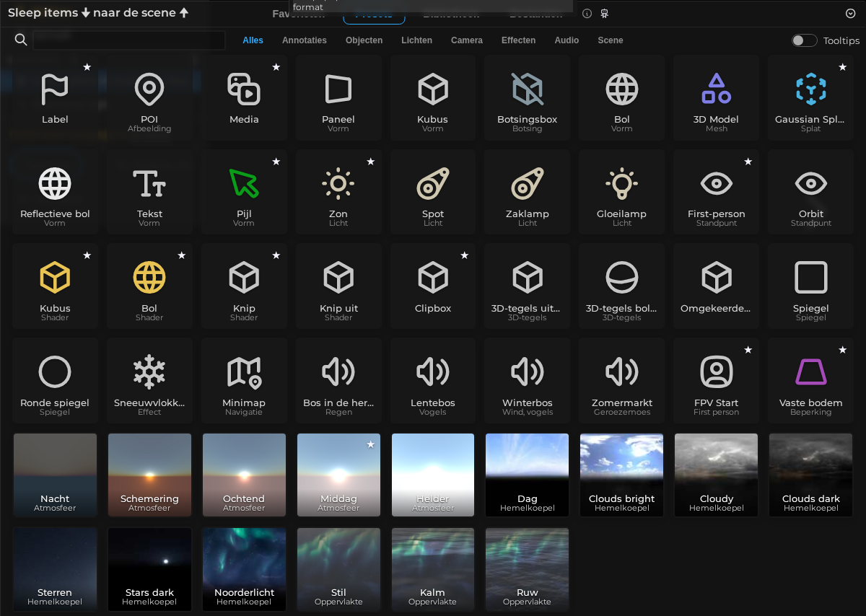The width and height of the screenshot is (866, 616).
Task: Select the FPV Start item
Action: 717,380
